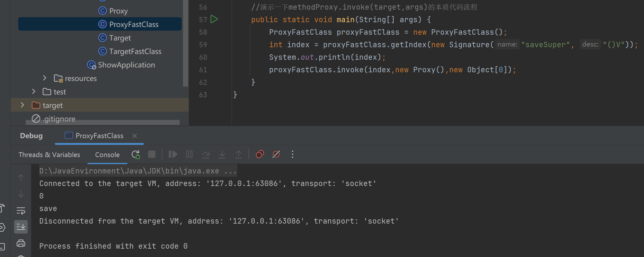Resume program execution
644x257 pixels.
(x=173, y=155)
